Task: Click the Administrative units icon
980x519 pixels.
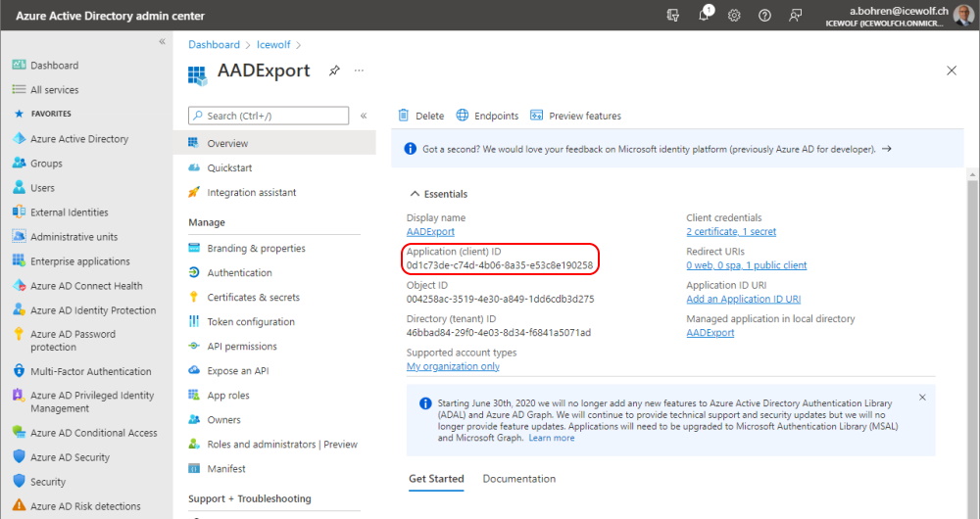Action: (19, 236)
